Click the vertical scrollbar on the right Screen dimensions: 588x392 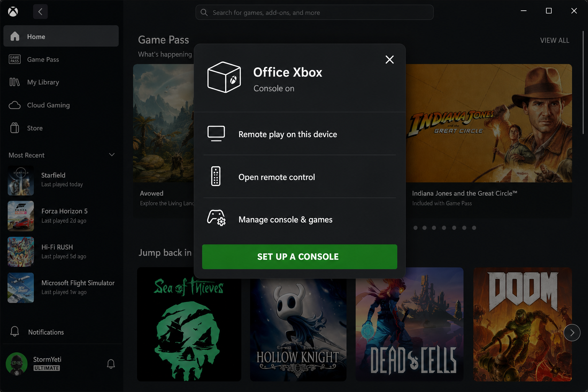[x=583, y=82]
